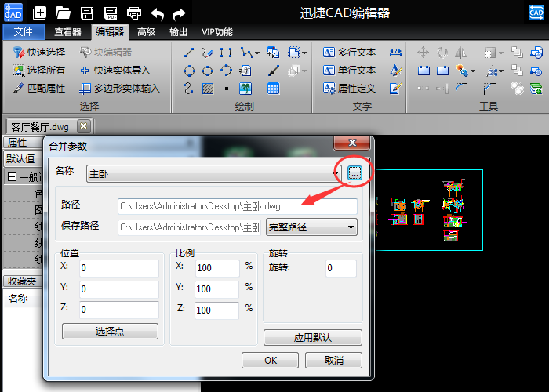The width and height of the screenshot is (549, 392).
Task: Select the Fillet corner tool
Action: [461, 89]
